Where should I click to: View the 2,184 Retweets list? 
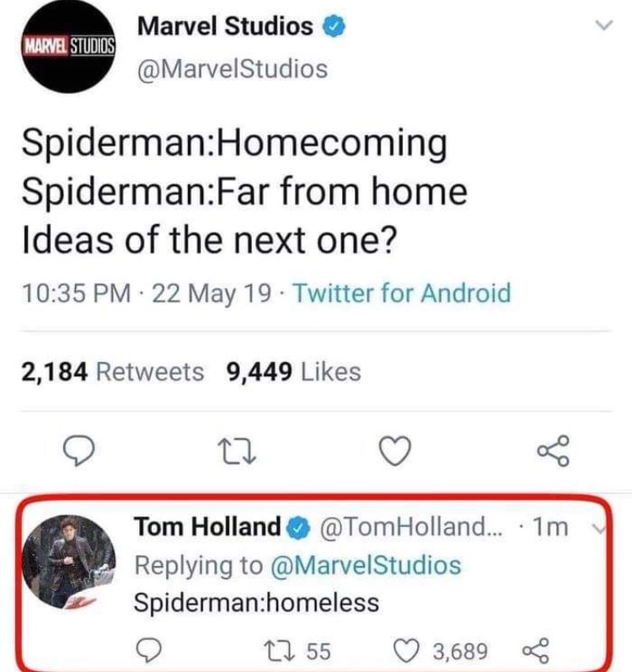(x=112, y=371)
